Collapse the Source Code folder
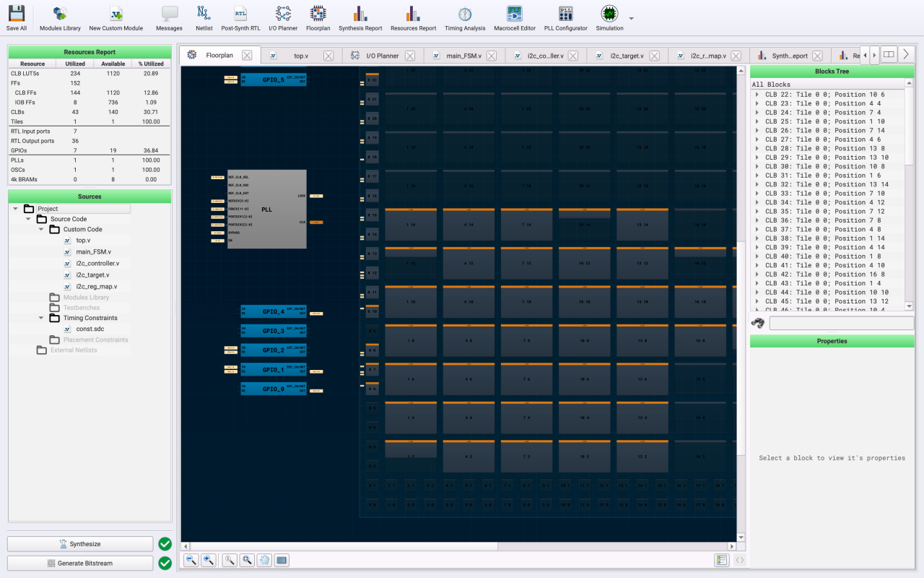The image size is (924, 578). pyautogui.click(x=28, y=219)
